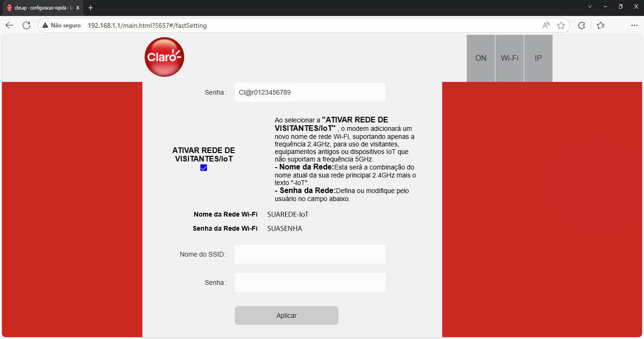Click the Senha field containing Cl@r0123456789
The height and width of the screenshot is (339, 644).
coord(310,92)
